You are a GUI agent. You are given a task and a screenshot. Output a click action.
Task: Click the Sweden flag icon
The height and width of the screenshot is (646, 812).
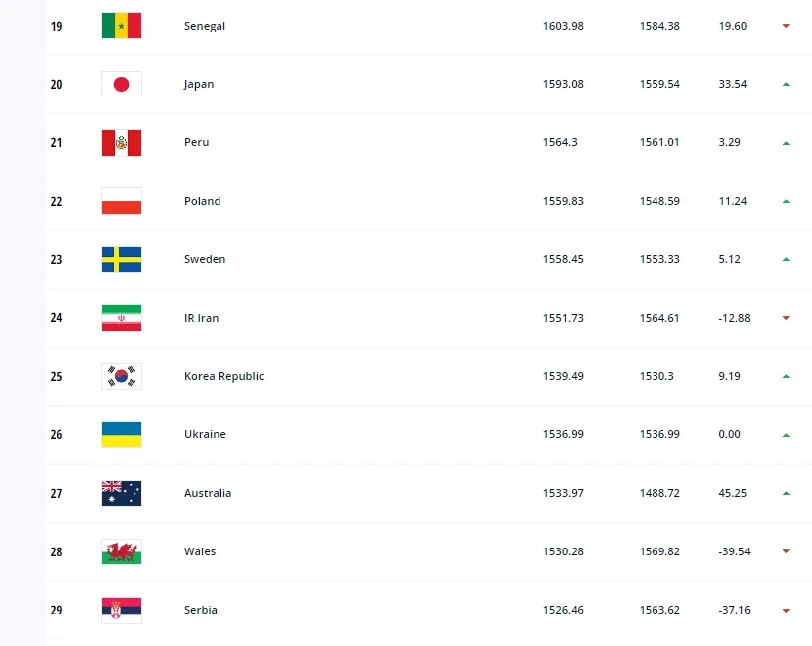[121, 259]
